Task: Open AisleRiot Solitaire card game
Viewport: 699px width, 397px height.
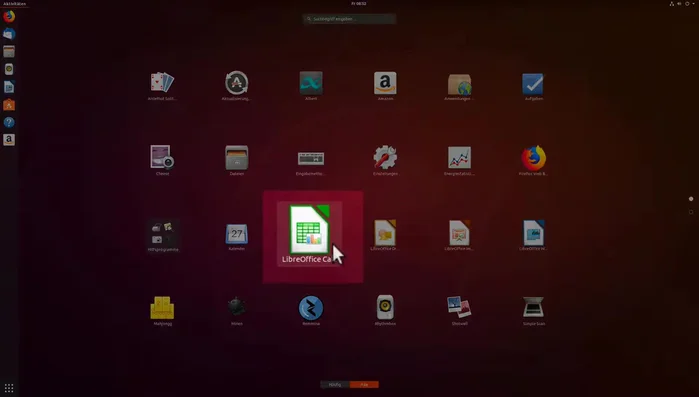Action: 162,86
